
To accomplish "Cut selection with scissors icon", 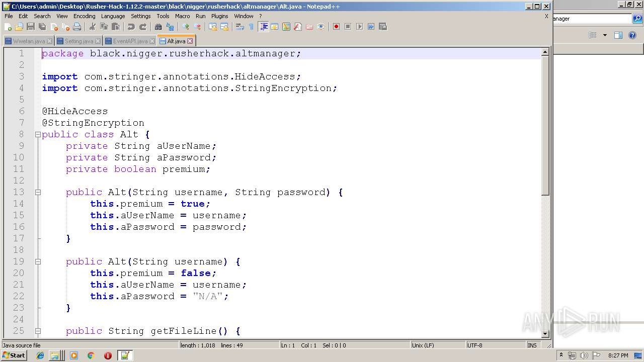I will coord(92,27).
